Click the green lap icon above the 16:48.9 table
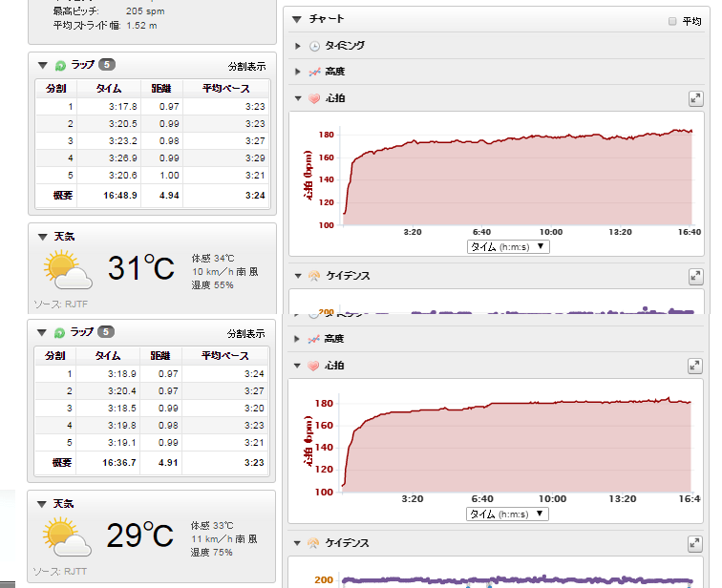722x588 pixels. [60, 66]
